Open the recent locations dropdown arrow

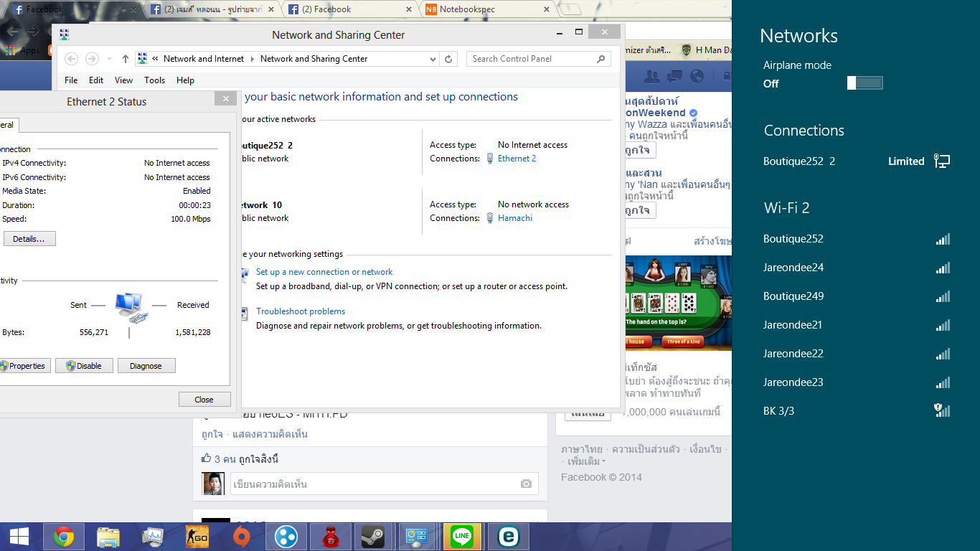109,59
